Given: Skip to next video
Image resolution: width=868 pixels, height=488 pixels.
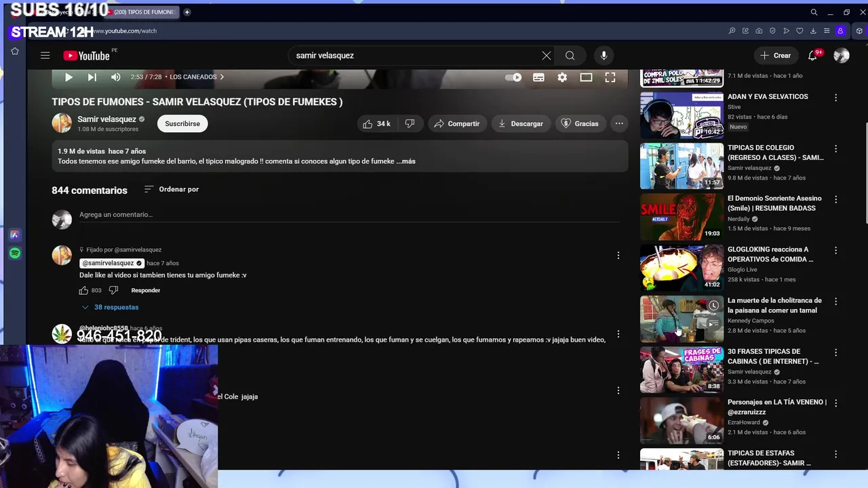Looking at the screenshot, I should pyautogui.click(x=92, y=77).
